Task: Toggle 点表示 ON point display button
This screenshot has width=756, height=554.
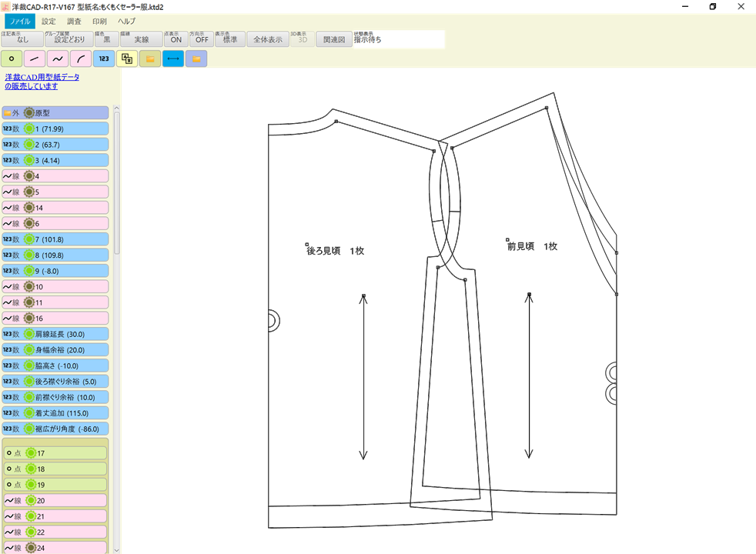Action: 176,39
